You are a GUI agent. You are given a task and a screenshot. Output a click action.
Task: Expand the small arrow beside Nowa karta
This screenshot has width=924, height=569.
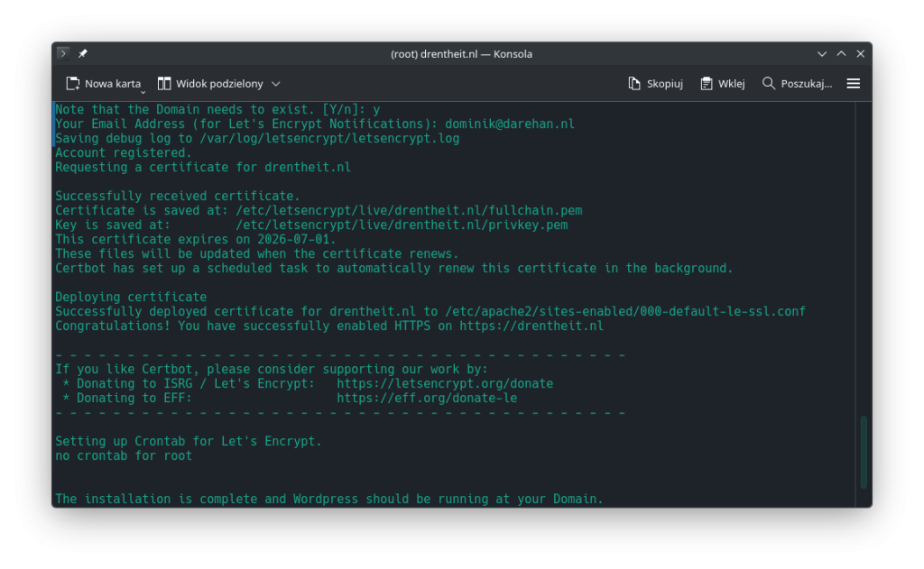point(143,91)
